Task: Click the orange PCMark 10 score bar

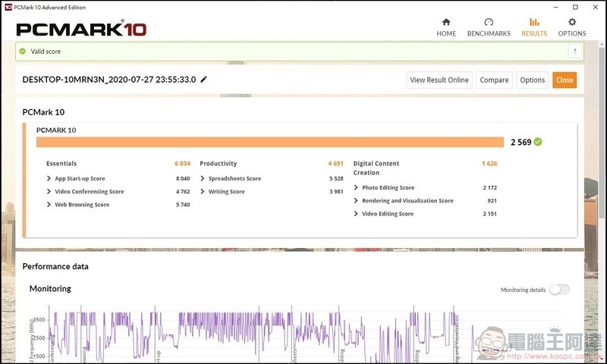Action: point(269,142)
